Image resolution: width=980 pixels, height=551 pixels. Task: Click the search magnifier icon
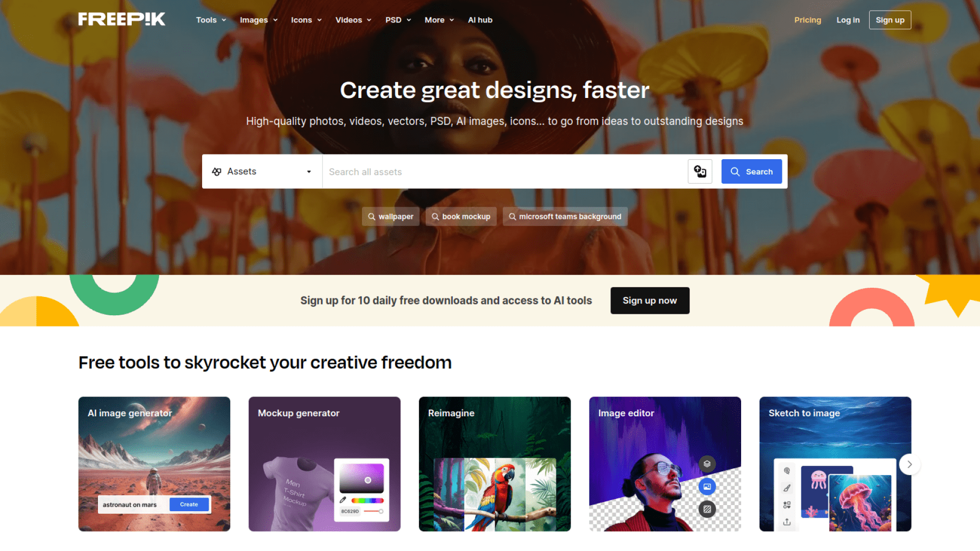click(x=735, y=170)
